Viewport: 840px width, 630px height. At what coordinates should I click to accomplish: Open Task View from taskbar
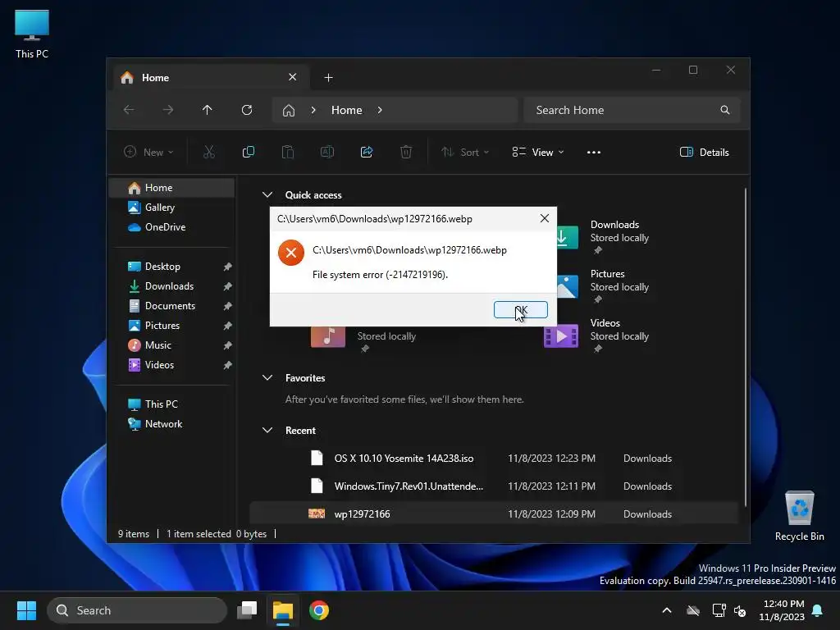(247, 610)
